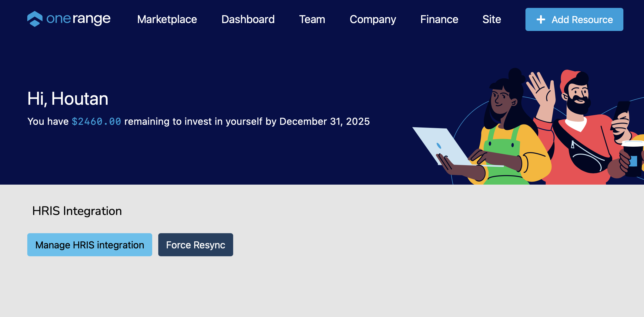Click the plus icon inside Add Resource

point(540,19)
